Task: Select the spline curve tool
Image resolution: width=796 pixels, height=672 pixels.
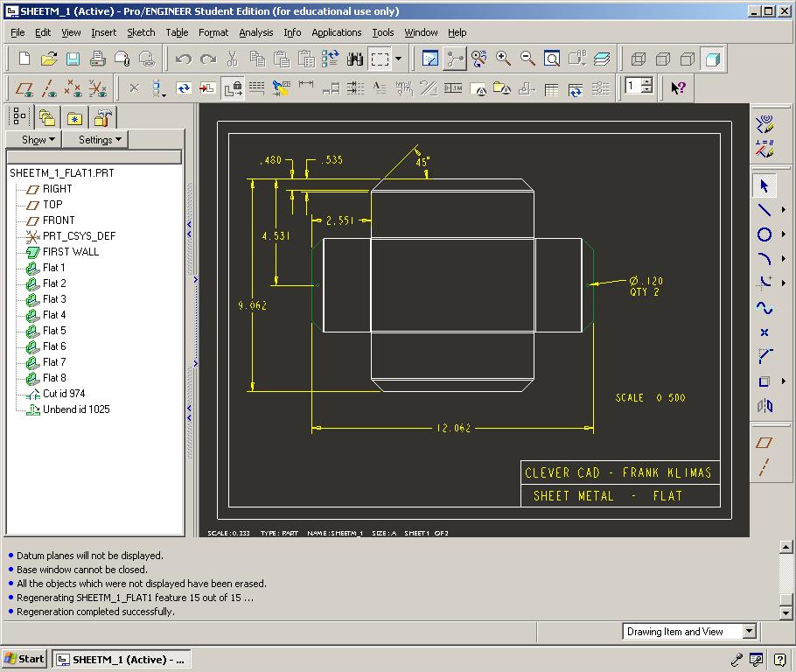Action: coord(765,308)
